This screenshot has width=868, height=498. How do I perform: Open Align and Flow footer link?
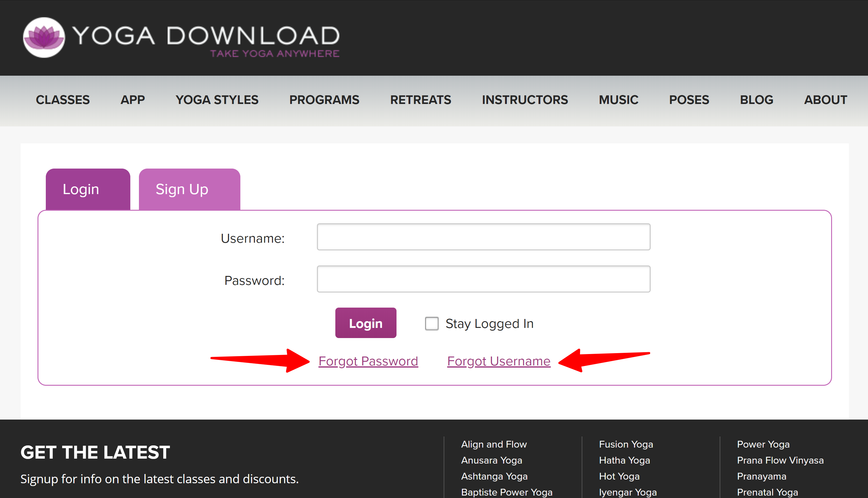pyautogui.click(x=494, y=444)
